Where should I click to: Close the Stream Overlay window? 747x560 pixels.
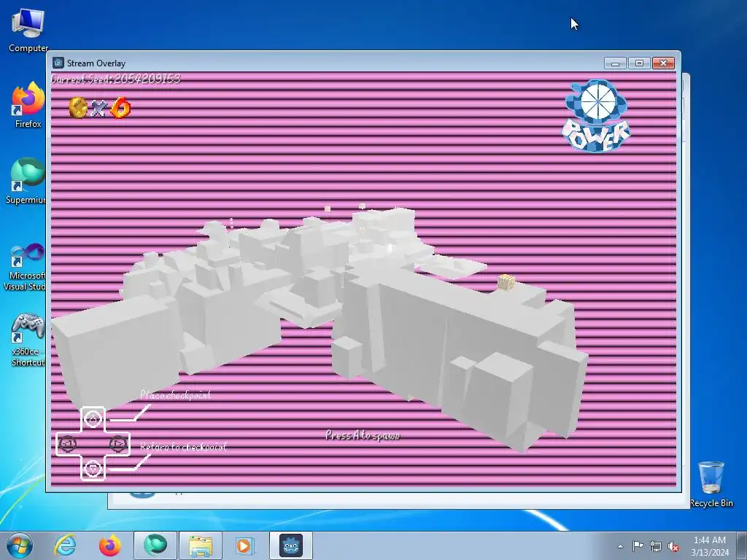click(x=662, y=63)
